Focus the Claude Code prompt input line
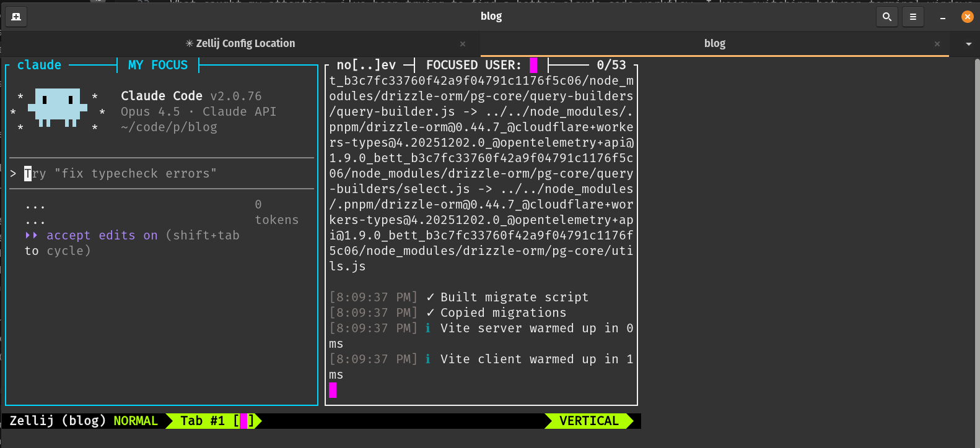 click(x=162, y=173)
